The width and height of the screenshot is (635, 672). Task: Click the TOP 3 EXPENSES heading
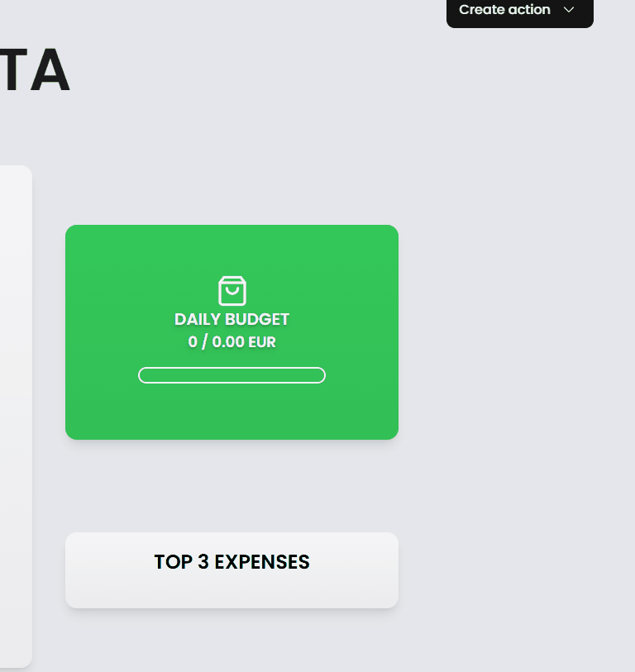[x=232, y=562]
